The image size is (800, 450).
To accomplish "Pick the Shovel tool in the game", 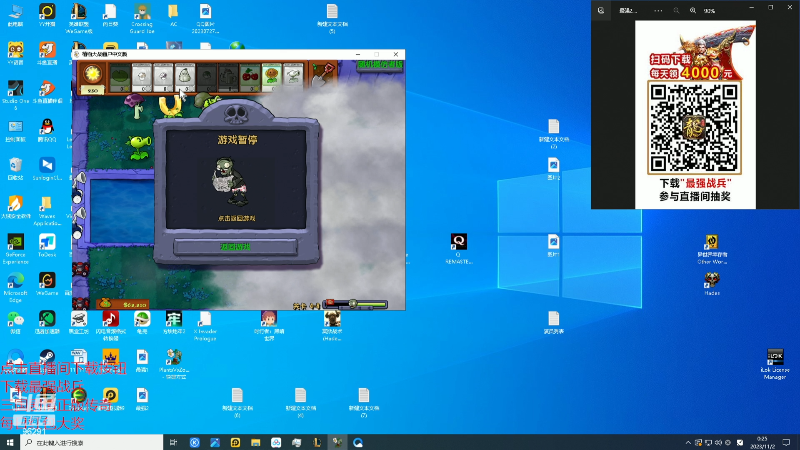I will pos(322,74).
